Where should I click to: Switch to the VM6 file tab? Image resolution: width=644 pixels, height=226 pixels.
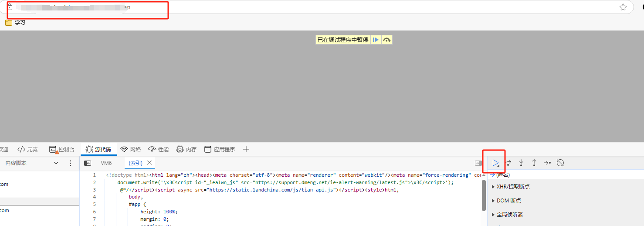pyautogui.click(x=106, y=163)
